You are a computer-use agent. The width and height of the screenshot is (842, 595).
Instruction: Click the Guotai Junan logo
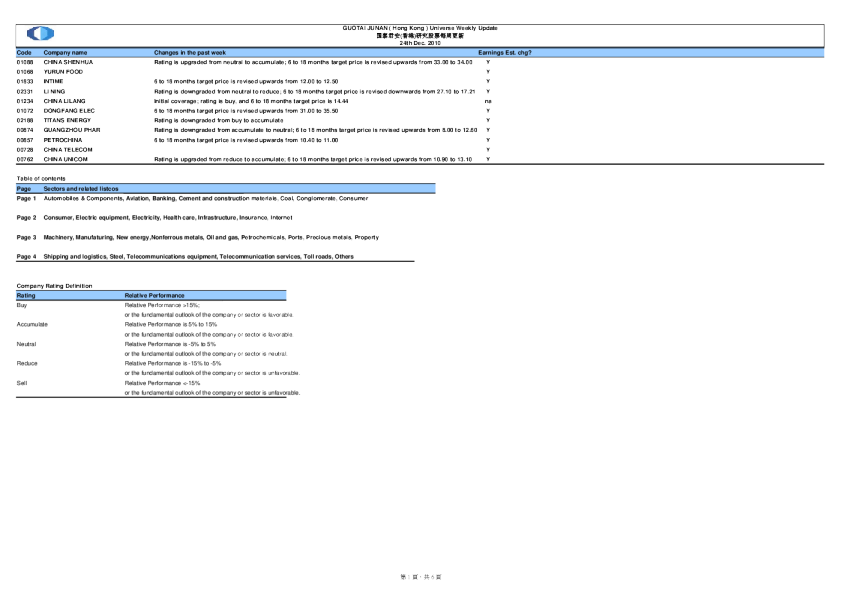(x=40, y=34)
